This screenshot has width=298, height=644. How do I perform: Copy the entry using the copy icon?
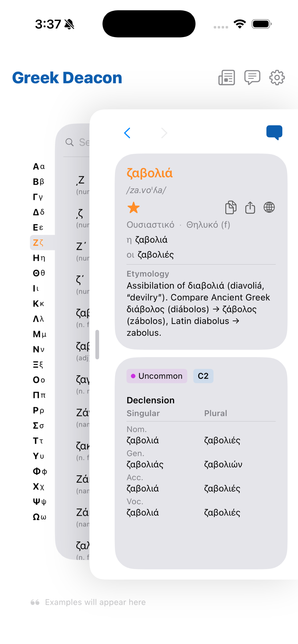coord(230,207)
